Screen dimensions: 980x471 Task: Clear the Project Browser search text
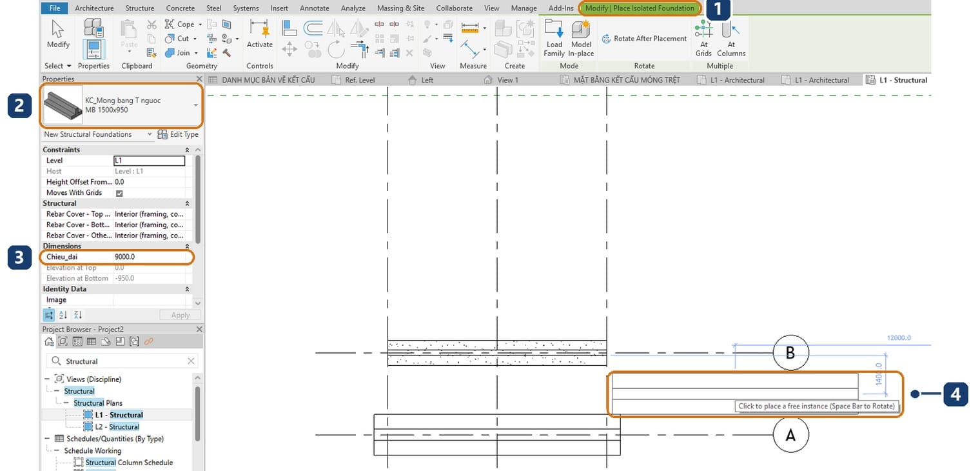[x=191, y=361]
